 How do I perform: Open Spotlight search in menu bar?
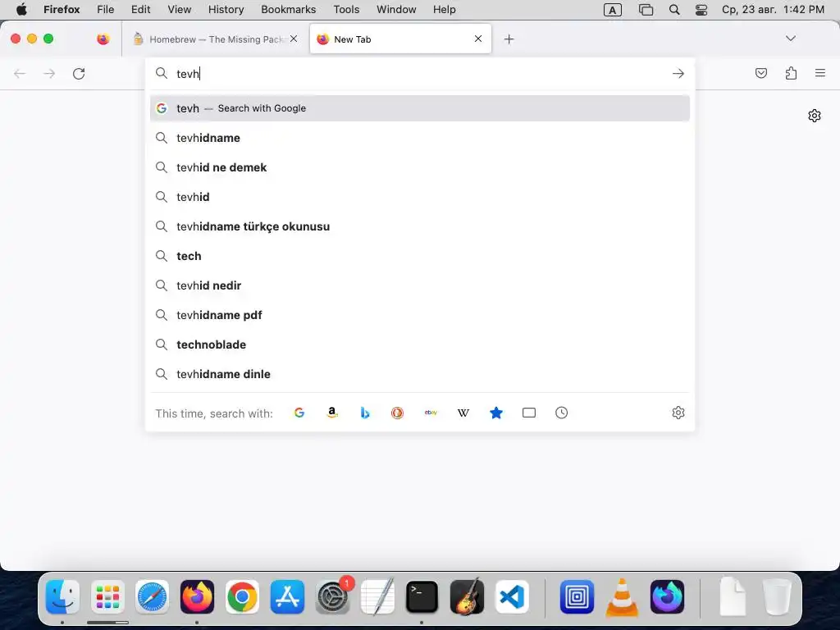pos(674,10)
